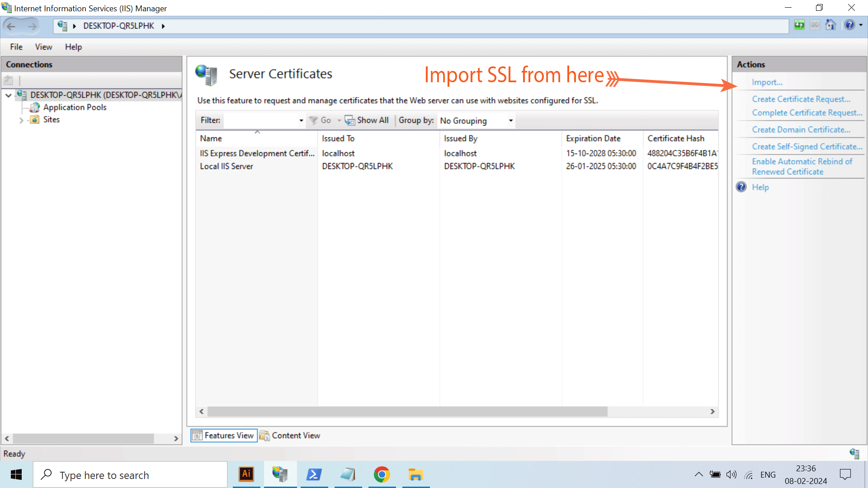Click IIS Manager taskbar icon

point(280,474)
